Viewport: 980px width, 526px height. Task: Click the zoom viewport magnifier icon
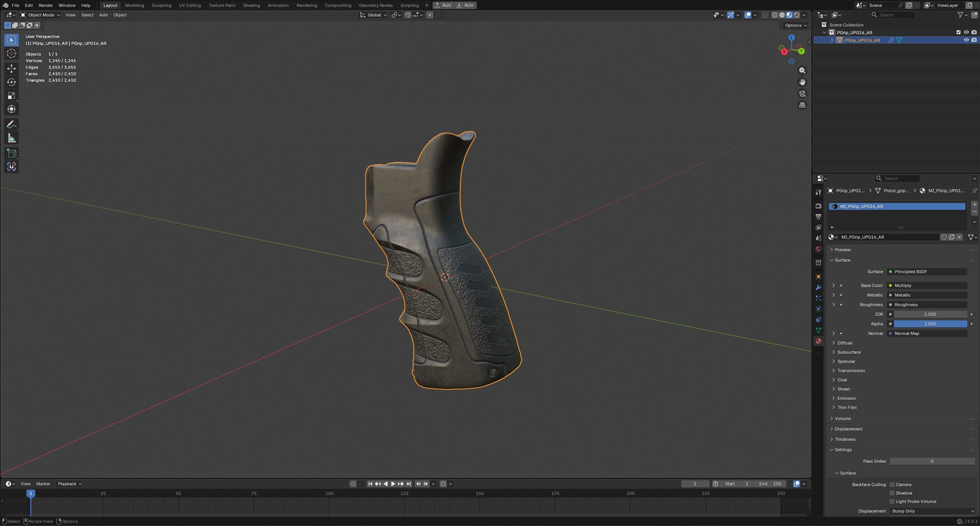tap(802, 70)
